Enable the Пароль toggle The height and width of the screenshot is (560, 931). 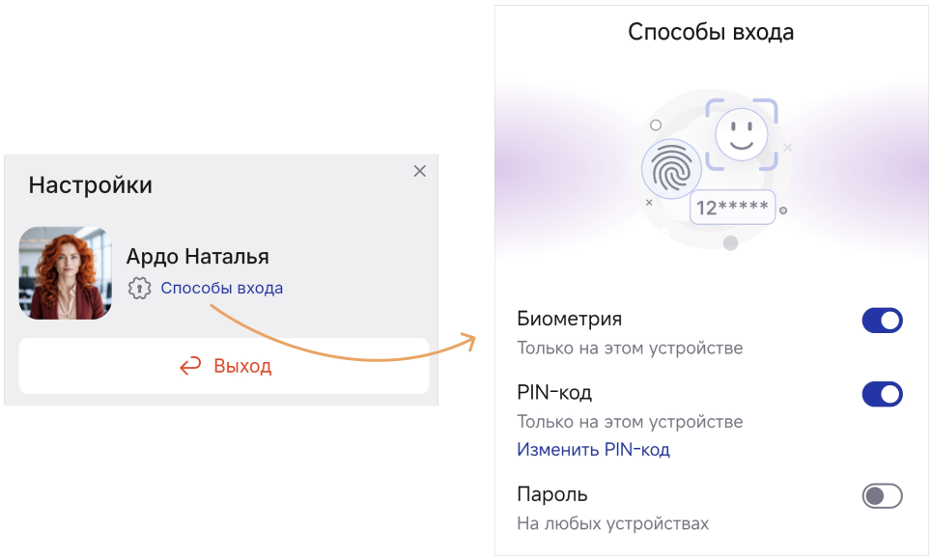[883, 496]
